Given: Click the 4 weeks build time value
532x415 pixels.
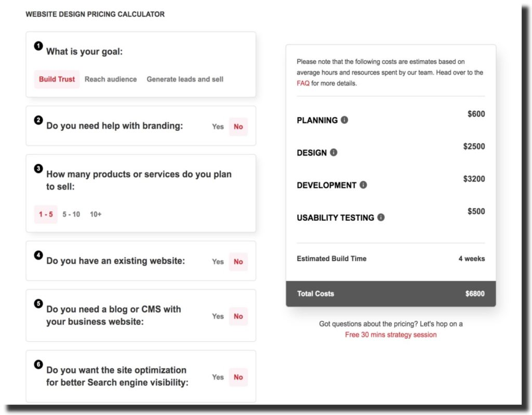Looking at the screenshot, I should click(x=472, y=259).
